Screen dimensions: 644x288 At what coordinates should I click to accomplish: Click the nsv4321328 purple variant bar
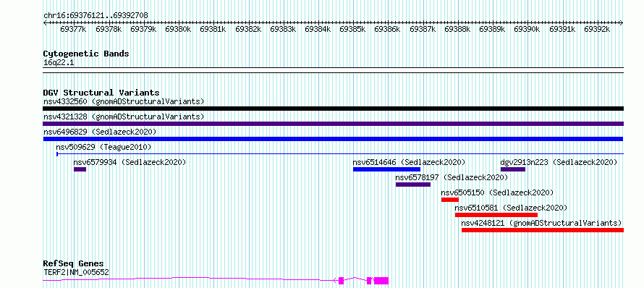click(x=333, y=124)
